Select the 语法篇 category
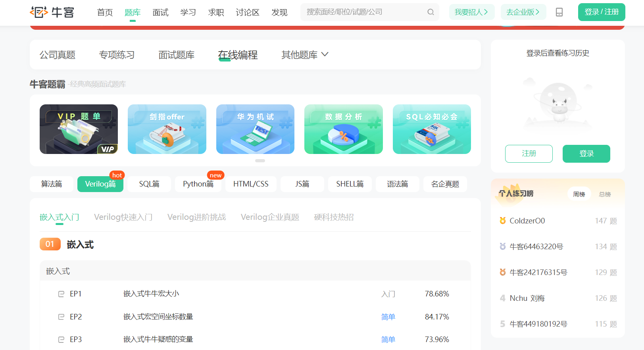Image resolution: width=644 pixels, height=350 pixels. point(398,184)
